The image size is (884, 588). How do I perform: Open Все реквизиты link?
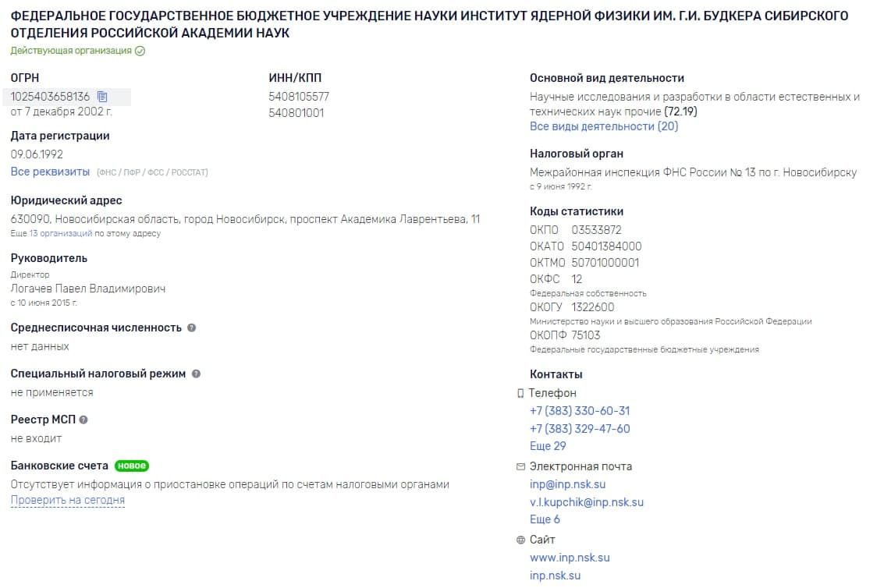pos(50,172)
